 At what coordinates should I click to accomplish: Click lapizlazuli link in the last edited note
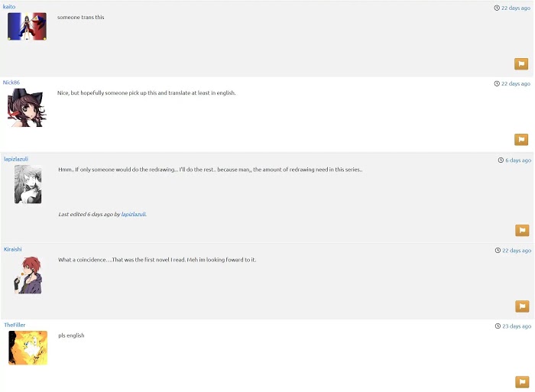(133, 215)
